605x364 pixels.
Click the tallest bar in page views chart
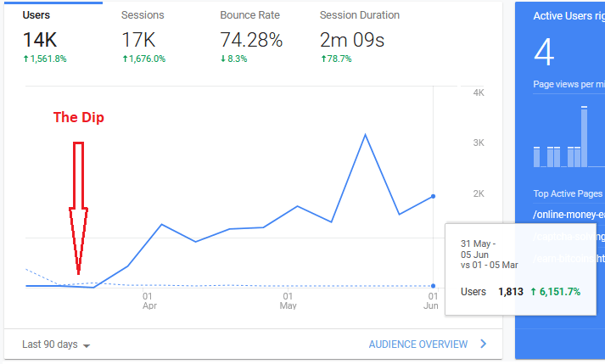[x=584, y=137]
